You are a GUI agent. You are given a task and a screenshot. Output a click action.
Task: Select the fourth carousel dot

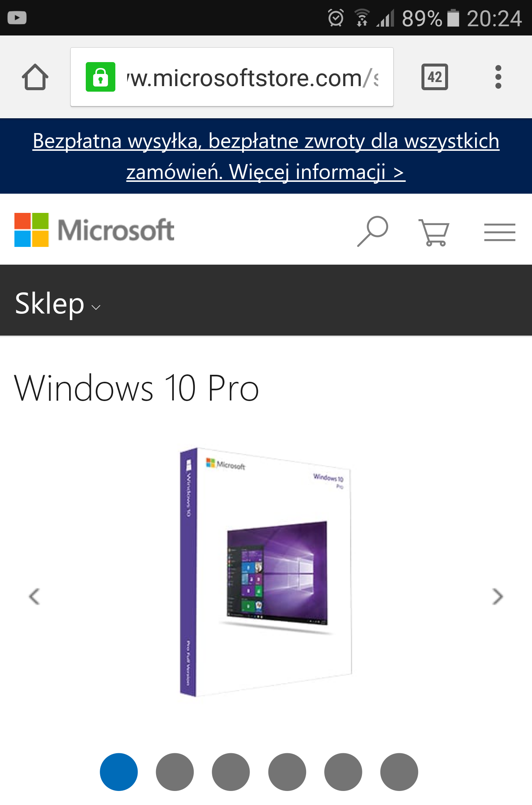tap(287, 772)
